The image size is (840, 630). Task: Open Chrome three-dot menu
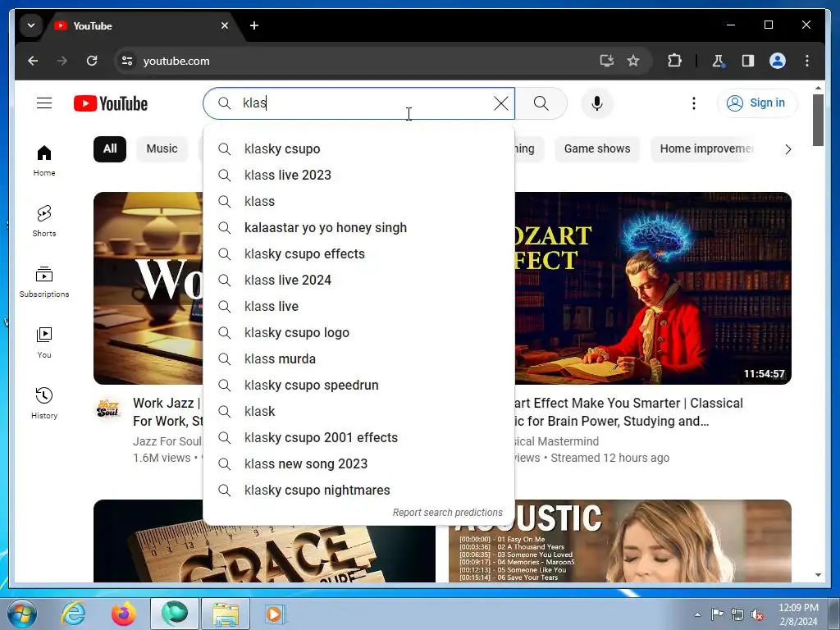pos(807,61)
